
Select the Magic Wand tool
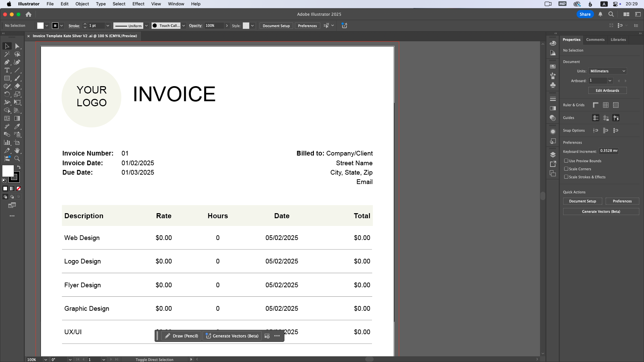tap(7, 54)
